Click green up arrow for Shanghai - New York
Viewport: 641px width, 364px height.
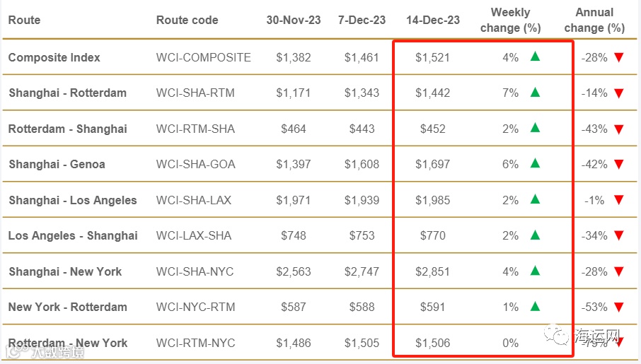(535, 271)
